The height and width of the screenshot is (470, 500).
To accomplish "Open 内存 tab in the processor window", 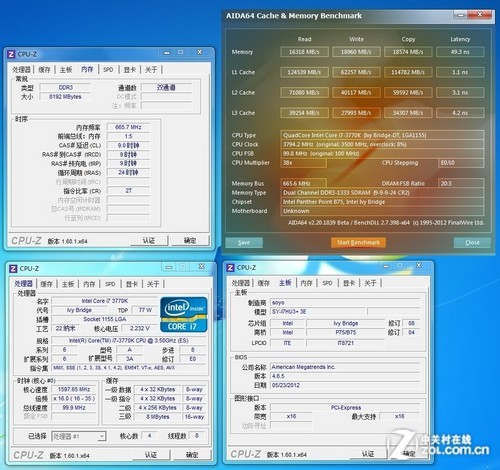I will (x=89, y=284).
